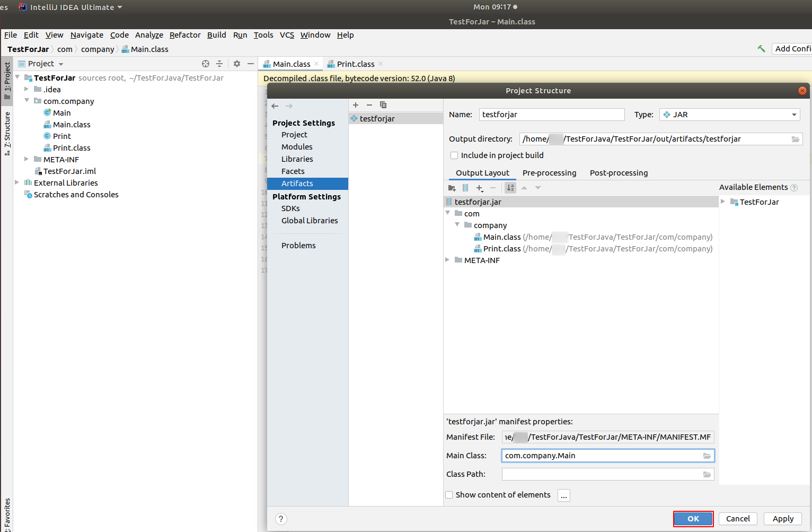This screenshot has width=812, height=532.
Task: Click the OK button
Action: click(x=693, y=519)
